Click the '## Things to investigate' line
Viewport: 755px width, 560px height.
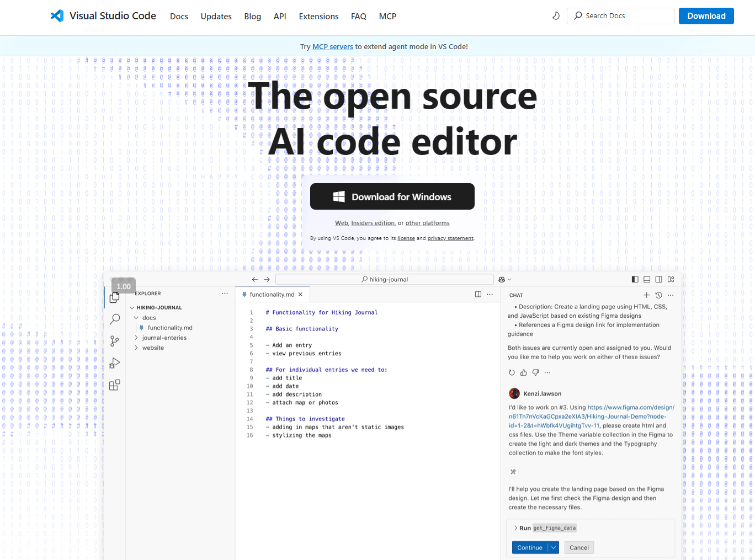[305, 419]
